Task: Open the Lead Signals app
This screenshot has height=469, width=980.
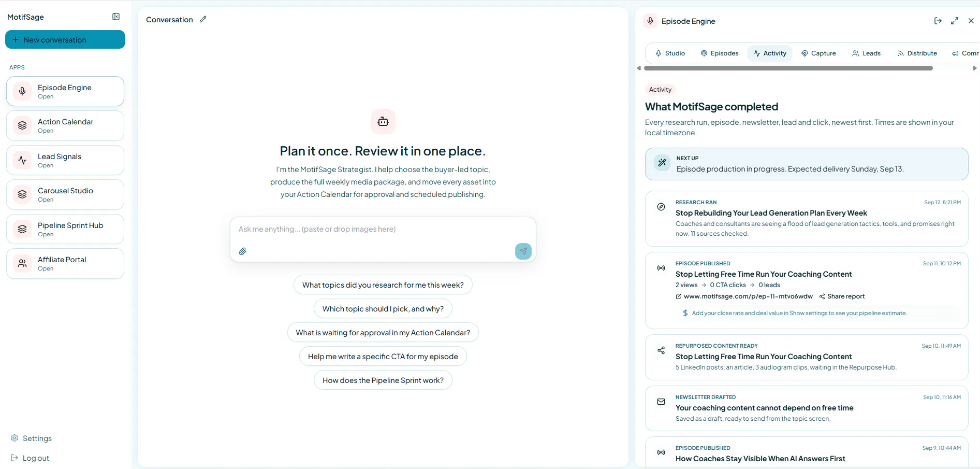Action: click(x=65, y=160)
